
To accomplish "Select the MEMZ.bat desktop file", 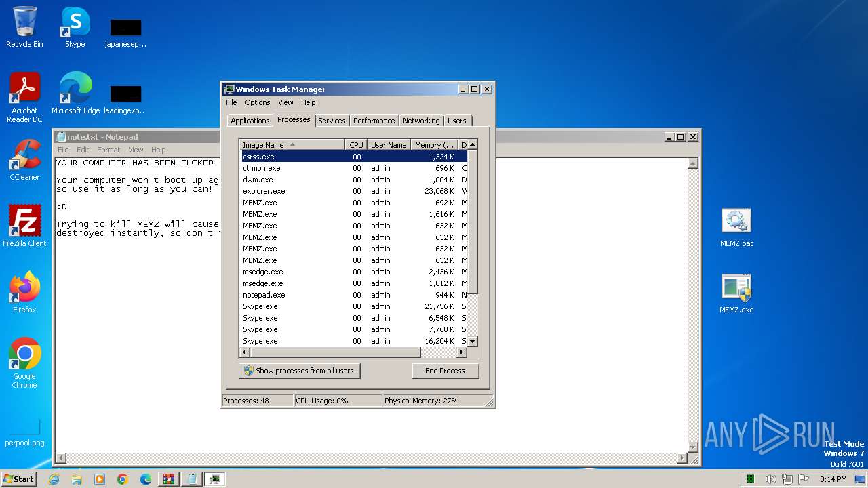I will pos(736,228).
